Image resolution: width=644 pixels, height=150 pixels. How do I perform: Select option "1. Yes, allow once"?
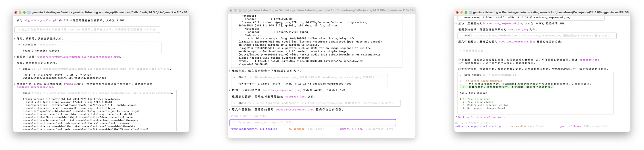point(476,99)
